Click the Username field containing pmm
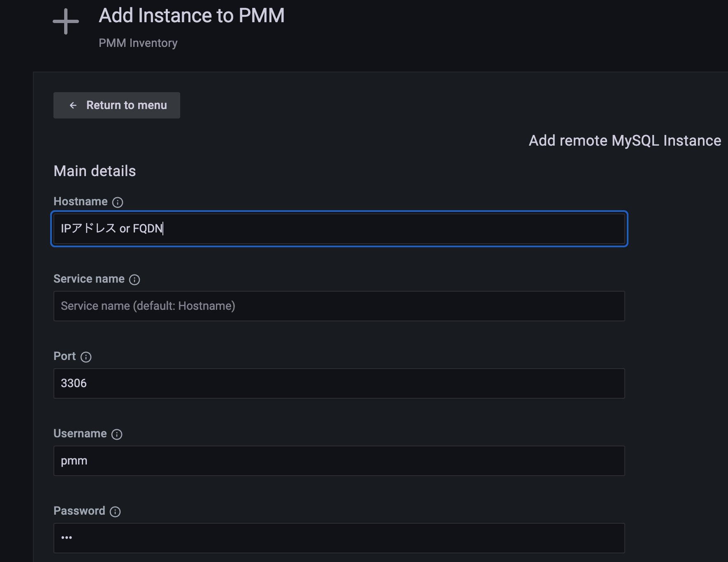The image size is (728, 562). (339, 461)
